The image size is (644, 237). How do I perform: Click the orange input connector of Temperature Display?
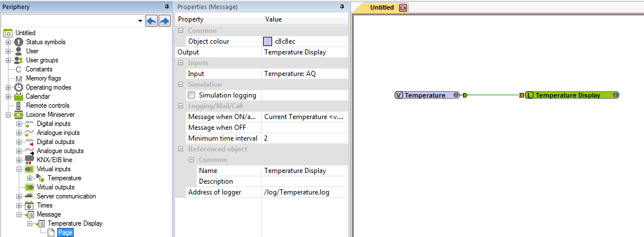point(521,95)
